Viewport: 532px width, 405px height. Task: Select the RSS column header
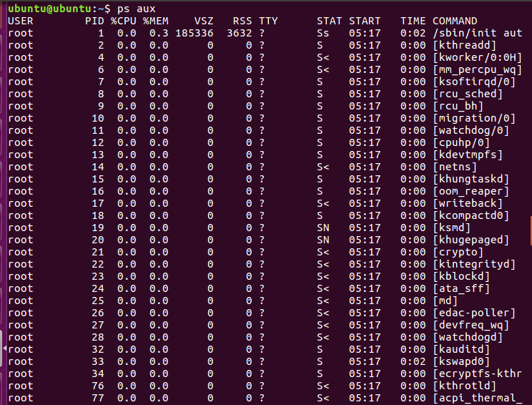(242, 21)
